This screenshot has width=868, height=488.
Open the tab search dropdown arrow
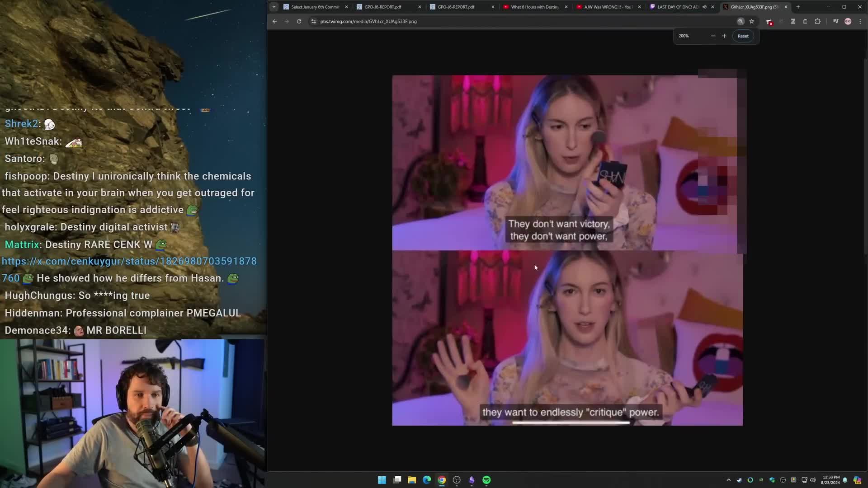(x=274, y=7)
